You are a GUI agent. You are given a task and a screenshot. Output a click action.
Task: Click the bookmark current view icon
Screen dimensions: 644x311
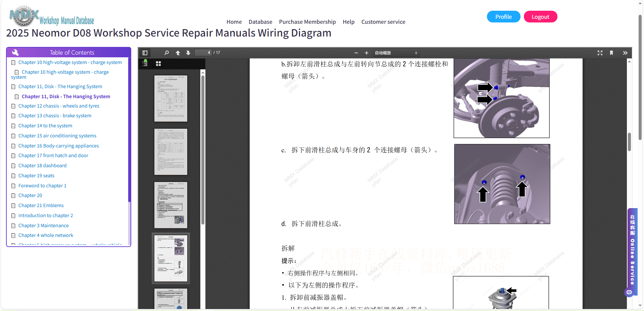coord(611,53)
